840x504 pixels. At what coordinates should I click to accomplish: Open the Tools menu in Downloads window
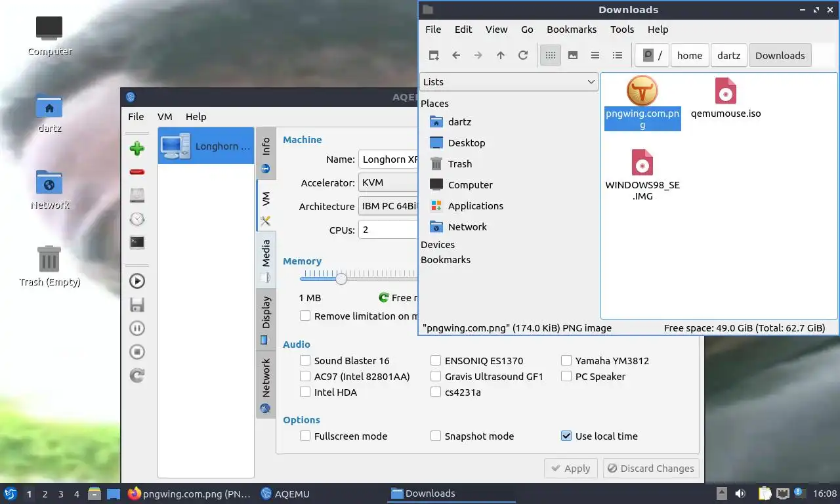tap(622, 30)
